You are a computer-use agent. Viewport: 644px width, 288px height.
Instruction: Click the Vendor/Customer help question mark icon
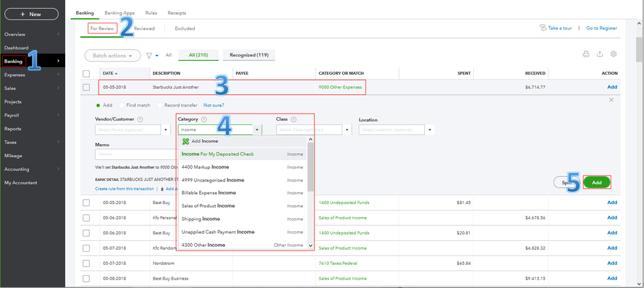point(140,119)
